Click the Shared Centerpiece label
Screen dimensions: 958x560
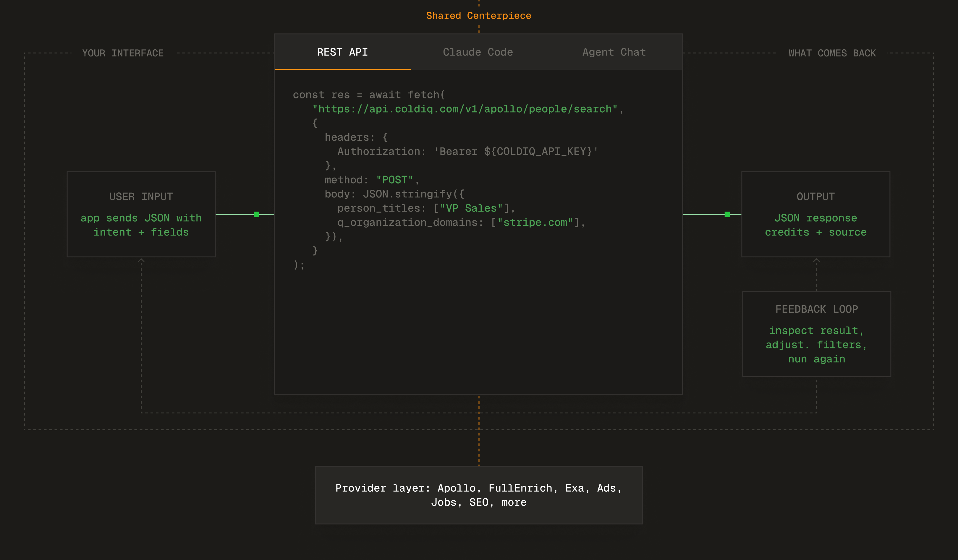click(x=479, y=16)
